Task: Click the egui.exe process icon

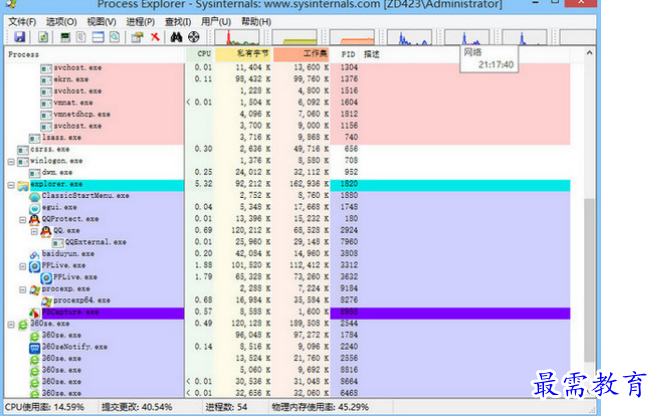Action: [34, 207]
